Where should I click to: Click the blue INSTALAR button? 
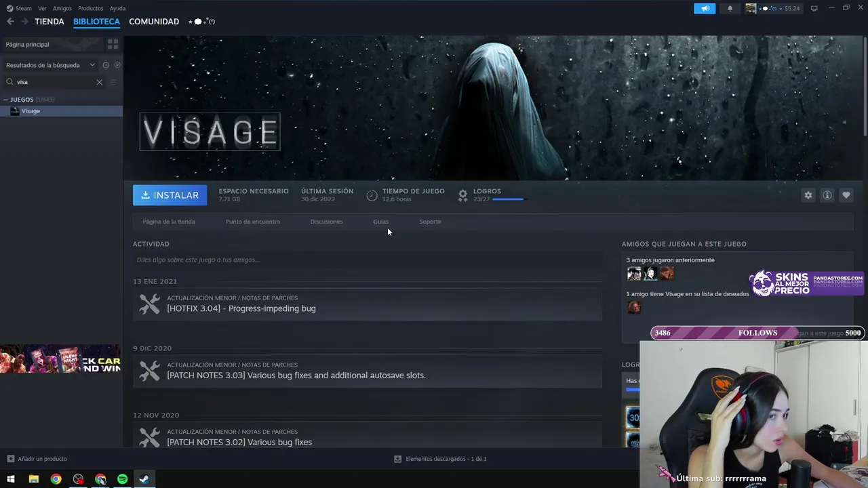(x=170, y=195)
